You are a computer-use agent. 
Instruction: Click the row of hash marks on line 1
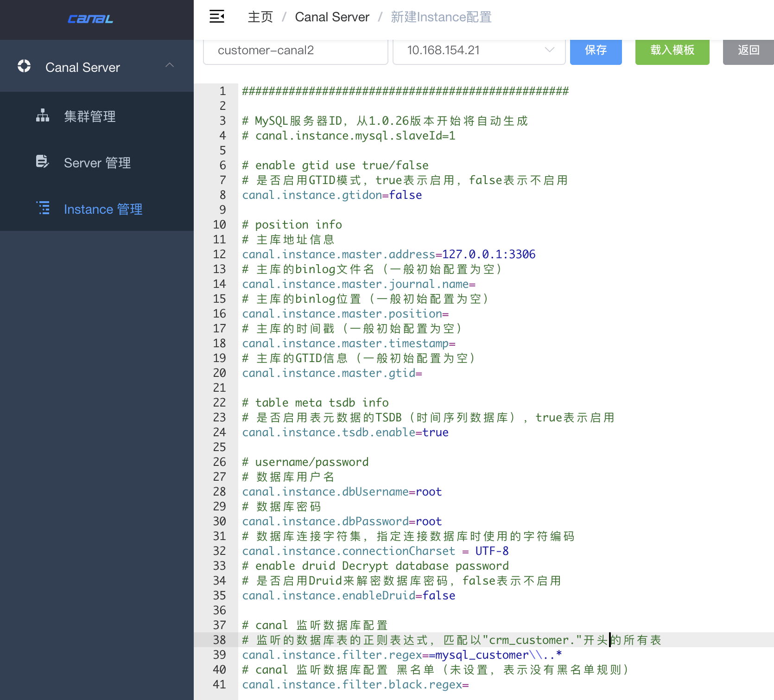pos(406,91)
